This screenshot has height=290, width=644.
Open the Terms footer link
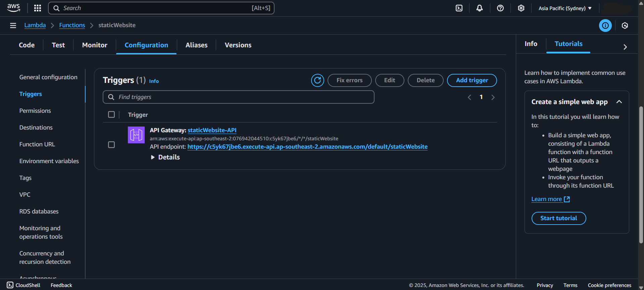(570, 285)
